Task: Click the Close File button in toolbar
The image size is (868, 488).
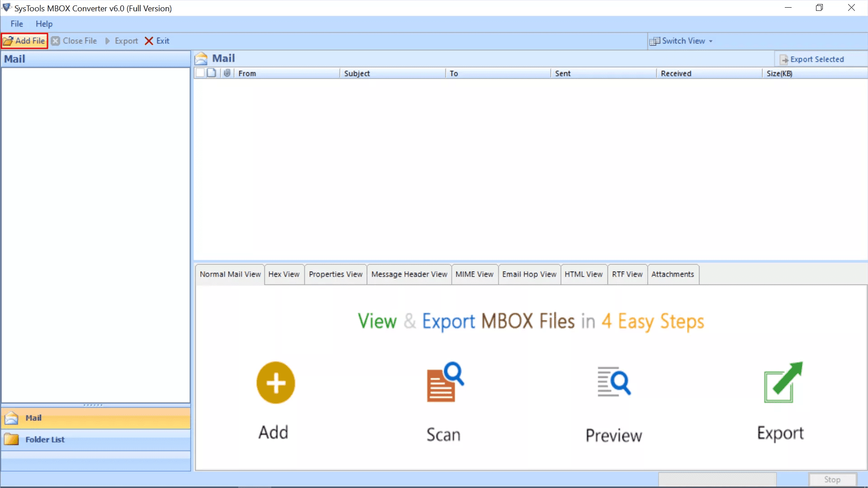Action: 74,41
